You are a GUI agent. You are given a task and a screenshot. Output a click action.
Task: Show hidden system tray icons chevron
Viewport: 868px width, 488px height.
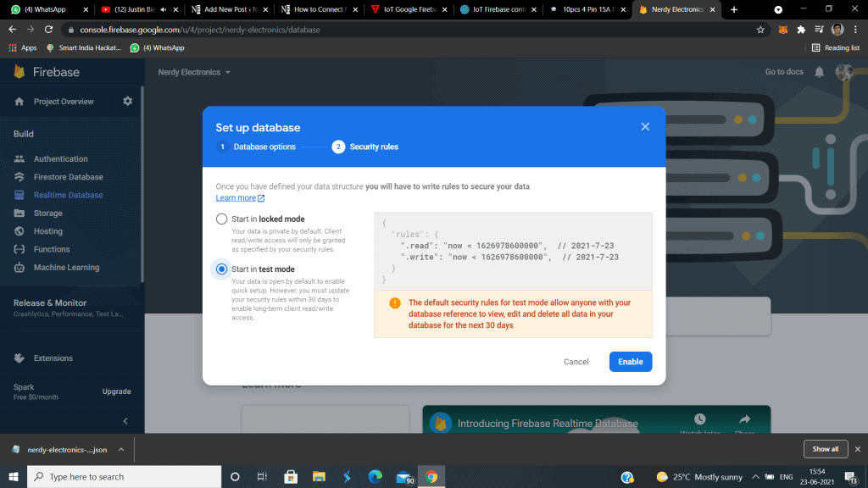tap(755, 477)
